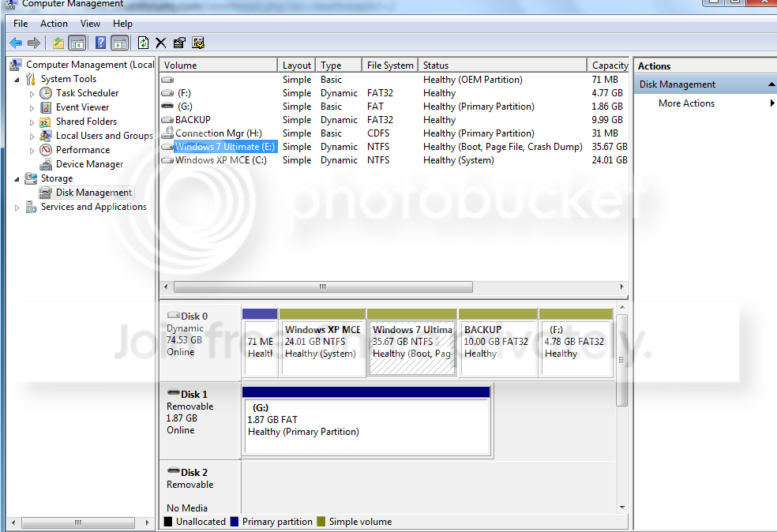This screenshot has width=777, height=532.
Task: Click the Forward arrow toolbar icon
Action: [x=34, y=43]
